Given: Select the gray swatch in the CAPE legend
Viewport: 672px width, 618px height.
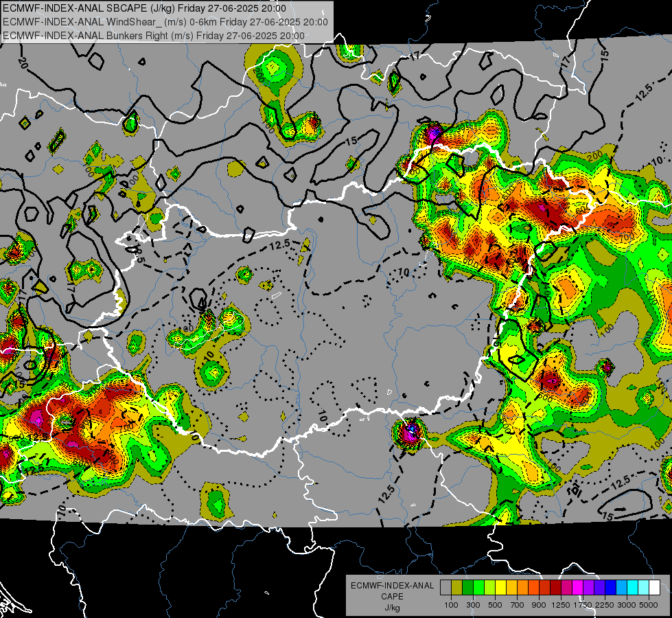Looking at the screenshot, I should click(x=445, y=587).
